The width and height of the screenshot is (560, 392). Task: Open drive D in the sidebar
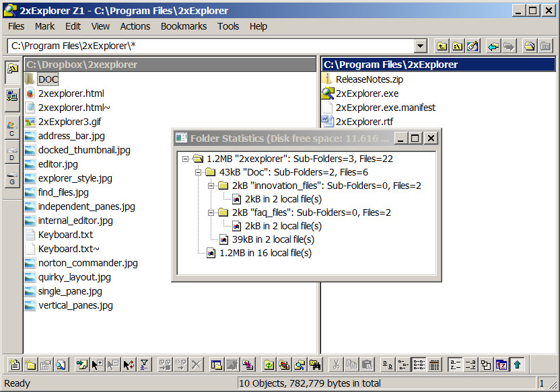point(12,153)
